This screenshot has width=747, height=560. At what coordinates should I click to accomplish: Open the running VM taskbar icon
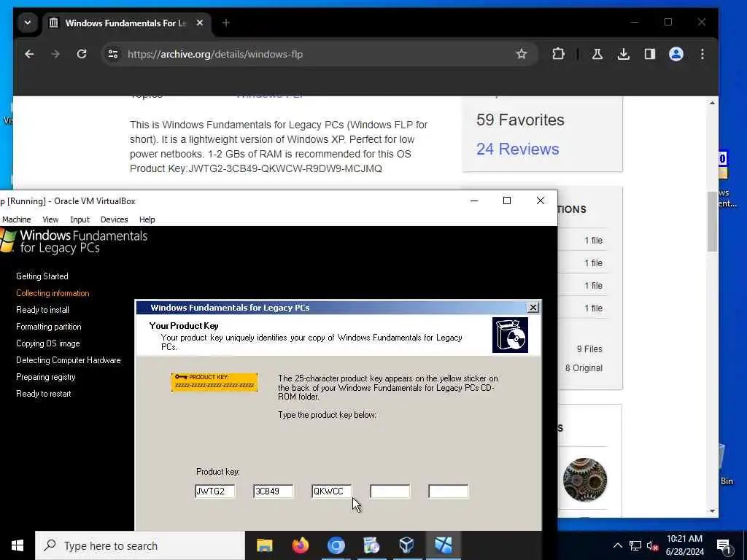[x=443, y=545]
